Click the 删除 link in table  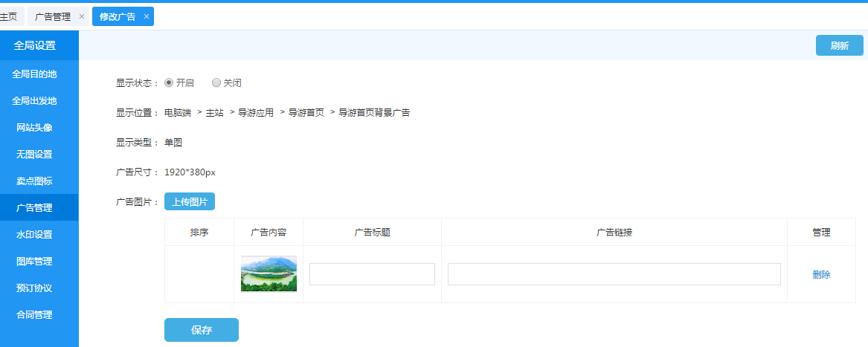click(x=821, y=274)
